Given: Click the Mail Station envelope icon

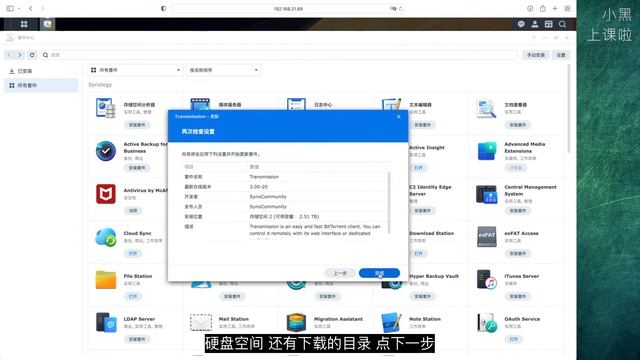Looking at the screenshot, I should point(201,322).
